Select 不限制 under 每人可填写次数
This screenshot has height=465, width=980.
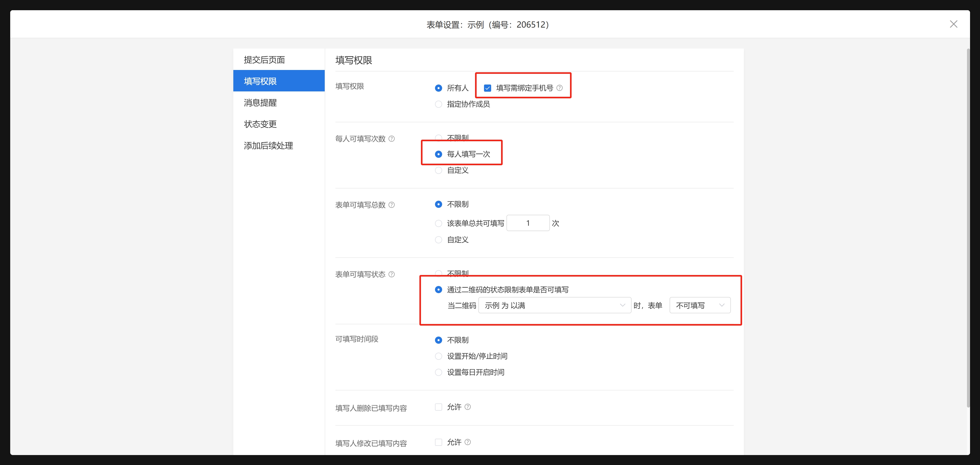click(438, 137)
